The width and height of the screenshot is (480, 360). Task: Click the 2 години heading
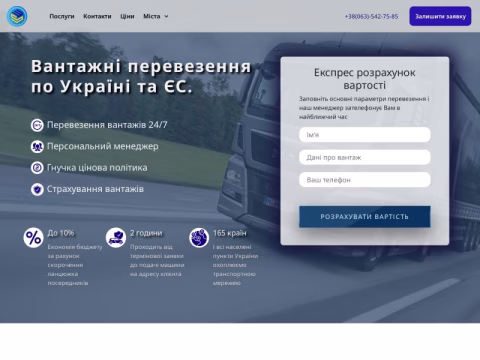tap(146, 233)
